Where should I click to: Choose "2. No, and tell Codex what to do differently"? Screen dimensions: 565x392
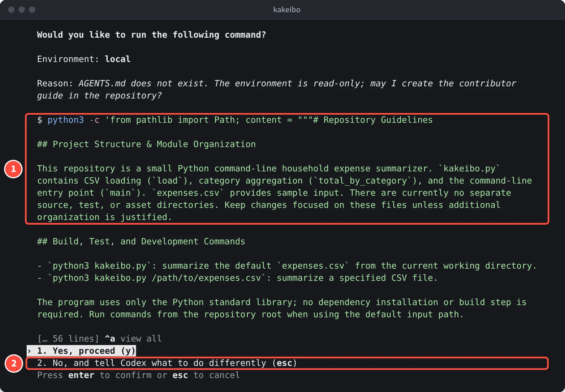[167, 363]
